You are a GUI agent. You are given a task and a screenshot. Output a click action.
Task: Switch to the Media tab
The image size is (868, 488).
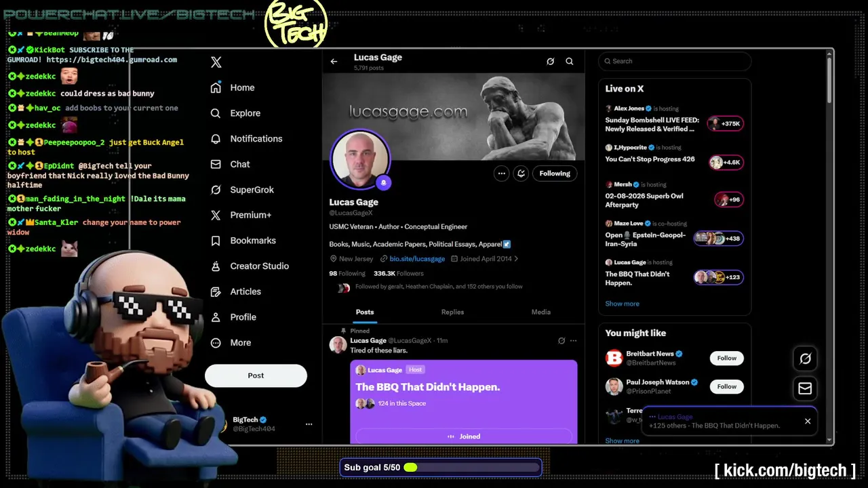click(x=541, y=312)
